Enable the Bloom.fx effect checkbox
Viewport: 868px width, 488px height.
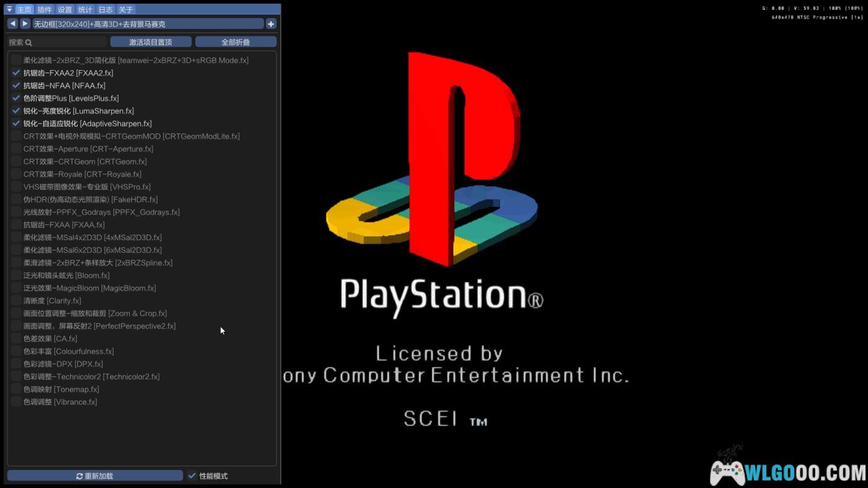coord(16,275)
